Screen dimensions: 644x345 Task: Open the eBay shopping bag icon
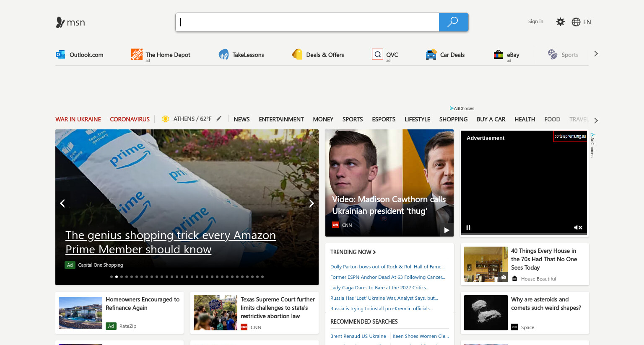(x=498, y=54)
